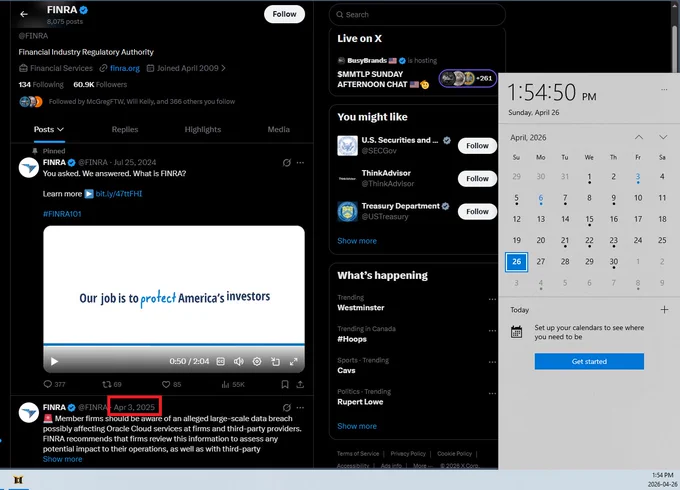Add a calendar event with the plus

(664, 310)
